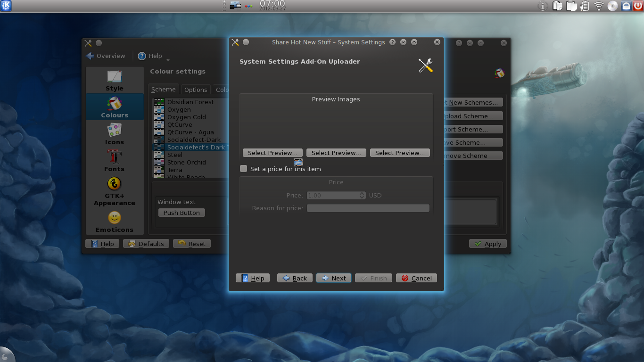The width and height of the screenshot is (644, 362).
Task: Enable Set a price for this item
Action: [x=243, y=169]
